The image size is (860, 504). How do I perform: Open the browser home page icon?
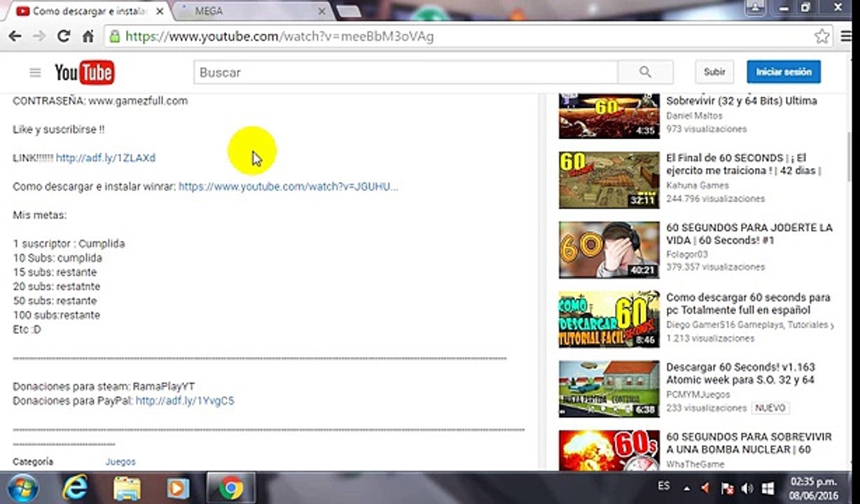tap(88, 36)
